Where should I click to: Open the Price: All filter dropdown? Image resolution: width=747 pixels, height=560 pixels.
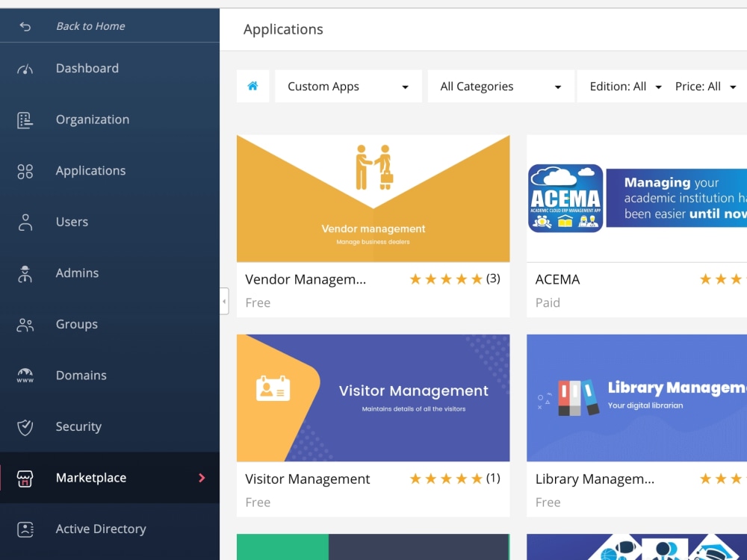(706, 86)
